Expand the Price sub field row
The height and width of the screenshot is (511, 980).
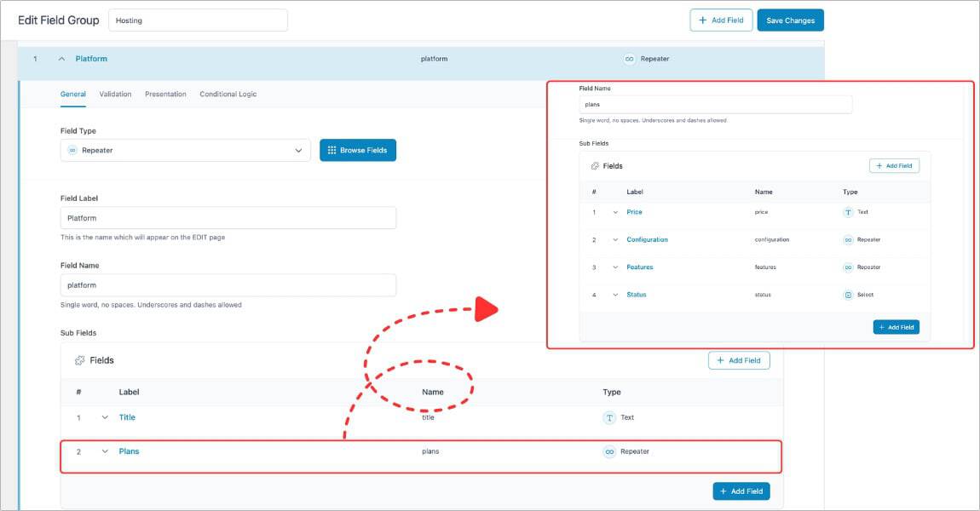coord(615,212)
